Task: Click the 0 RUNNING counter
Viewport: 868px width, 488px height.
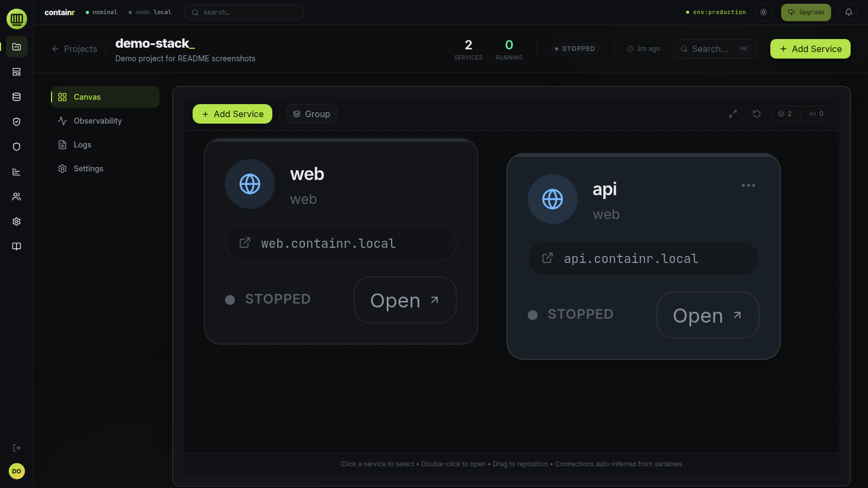Action: coord(509,49)
